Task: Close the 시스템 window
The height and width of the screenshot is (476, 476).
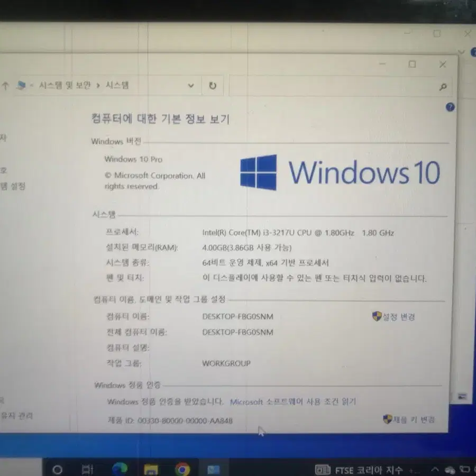Action: tap(443, 65)
